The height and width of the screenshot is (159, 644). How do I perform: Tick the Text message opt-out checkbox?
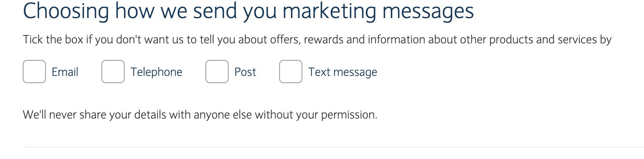coord(291,72)
